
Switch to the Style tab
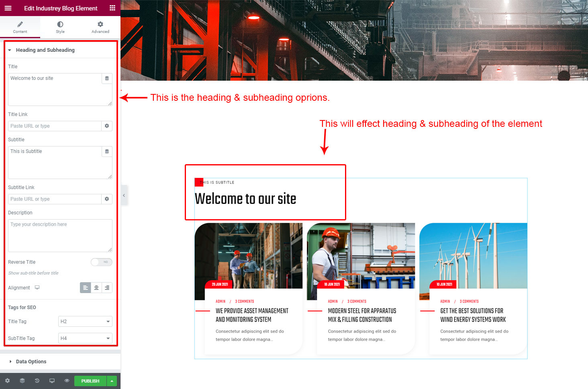coord(60,27)
